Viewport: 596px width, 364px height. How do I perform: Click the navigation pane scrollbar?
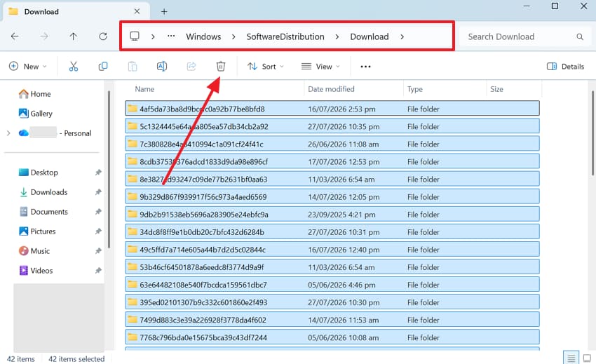[109, 169]
